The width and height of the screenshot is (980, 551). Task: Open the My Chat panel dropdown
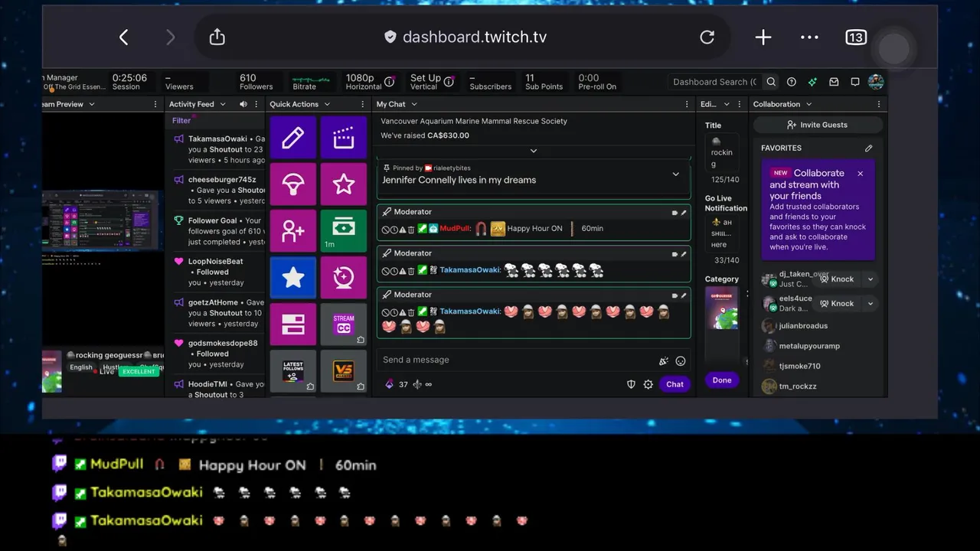tap(413, 104)
